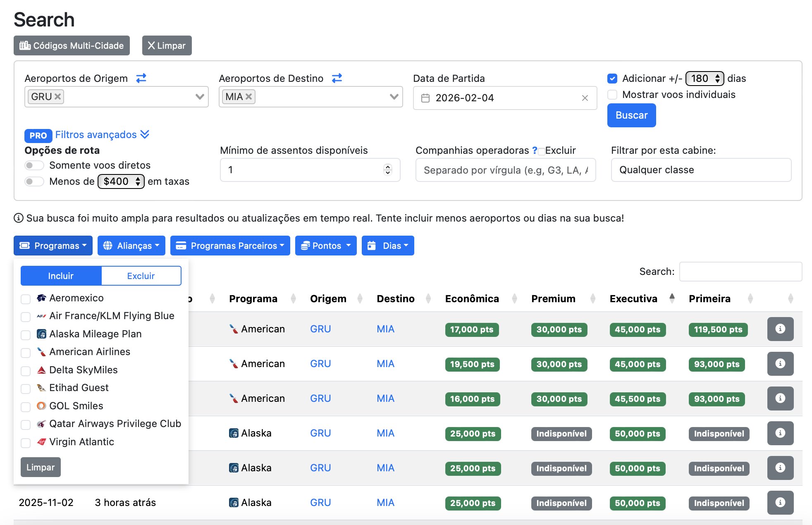Remove GRU tag from origin field
812x525 pixels.
coord(58,97)
